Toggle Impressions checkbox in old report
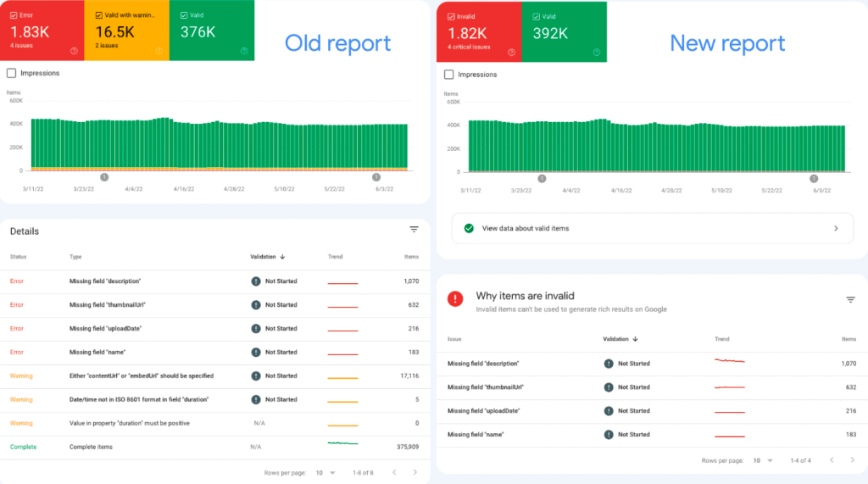Viewport: 868px width, 484px height. (11, 73)
